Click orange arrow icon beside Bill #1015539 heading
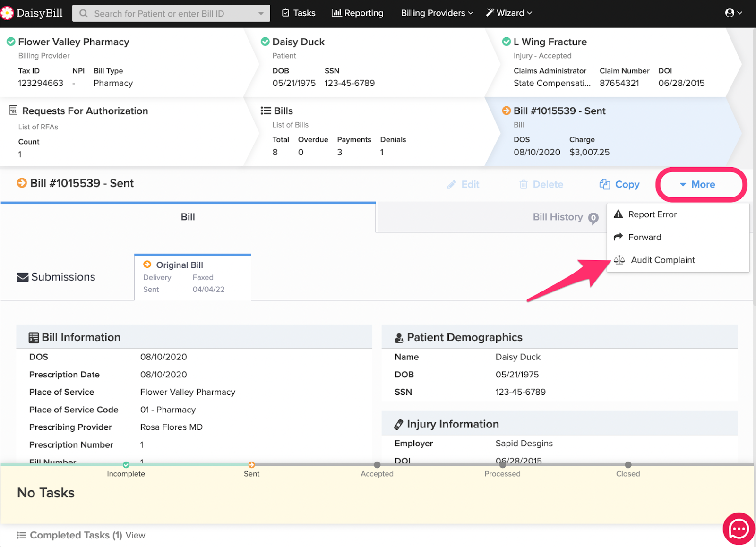756x547 pixels. pyautogui.click(x=22, y=183)
